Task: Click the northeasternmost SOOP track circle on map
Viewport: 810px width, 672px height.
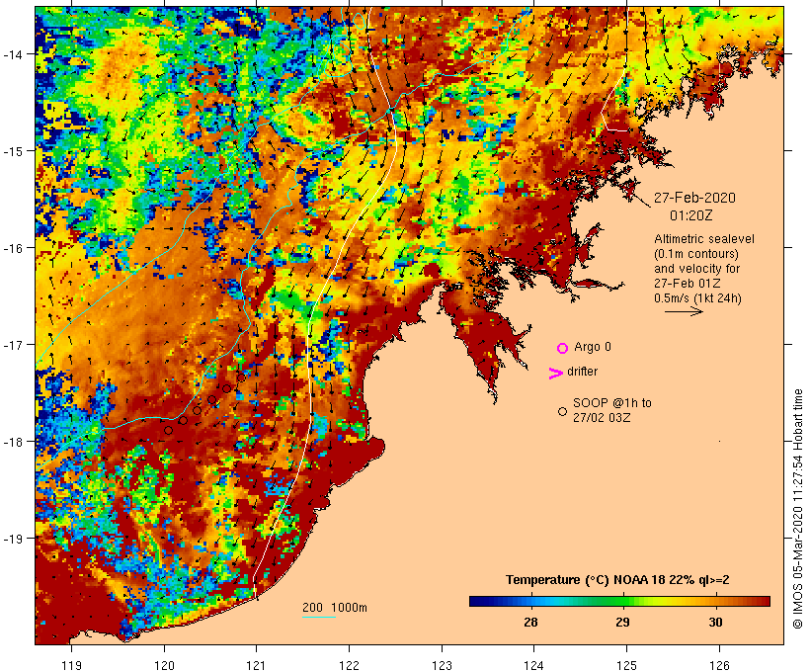Action: coord(241,378)
